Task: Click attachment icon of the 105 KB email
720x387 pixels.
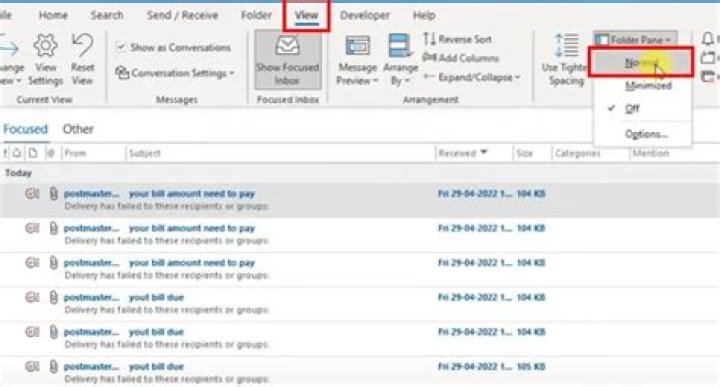Action: pos(53,366)
